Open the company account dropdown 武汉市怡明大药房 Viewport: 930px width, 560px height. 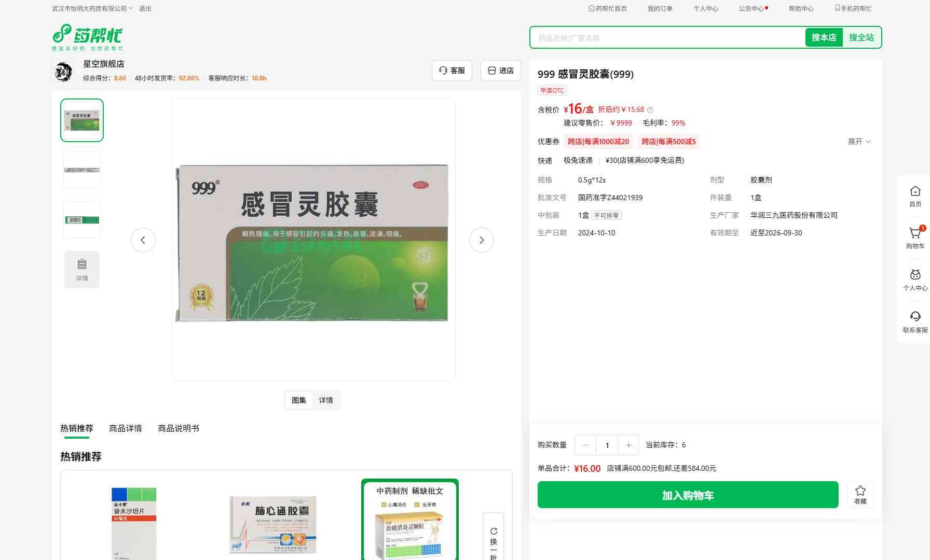click(x=92, y=9)
